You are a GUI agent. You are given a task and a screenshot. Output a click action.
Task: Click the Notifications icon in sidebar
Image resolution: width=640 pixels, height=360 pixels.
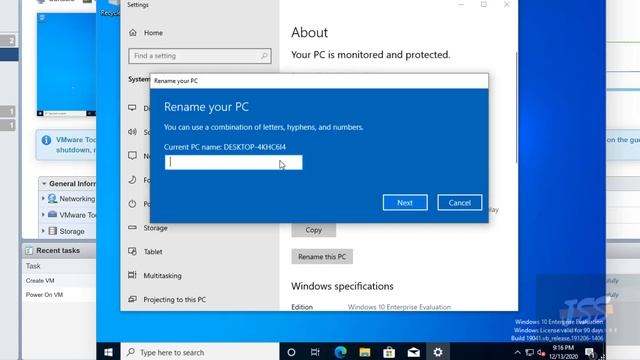point(132,156)
